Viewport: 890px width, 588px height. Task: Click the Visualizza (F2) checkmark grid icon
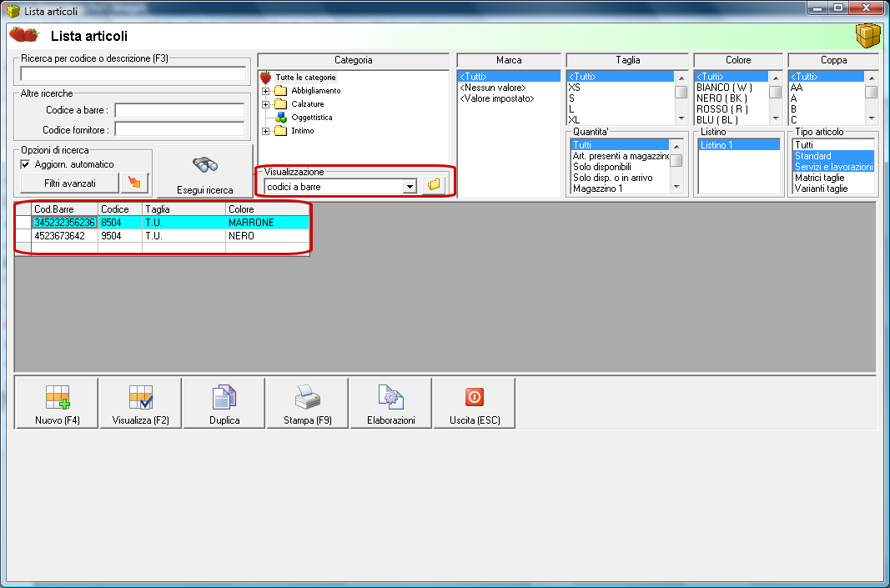[141, 397]
